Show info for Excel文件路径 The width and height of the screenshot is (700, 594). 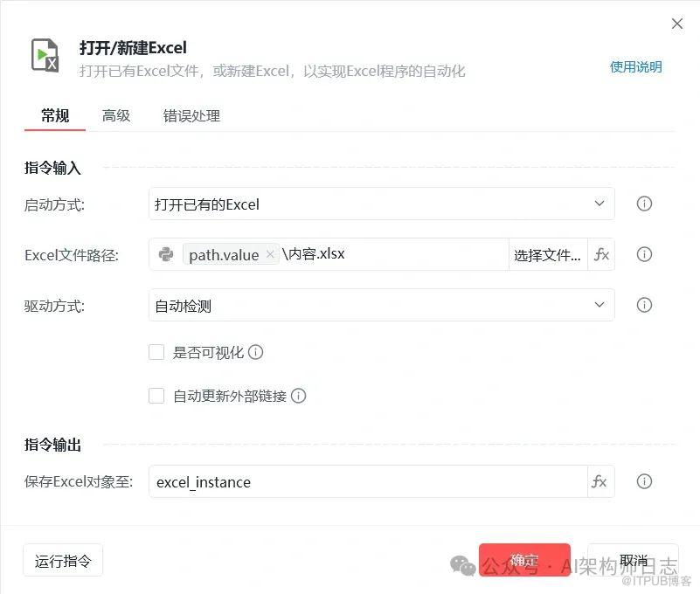[x=644, y=254]
